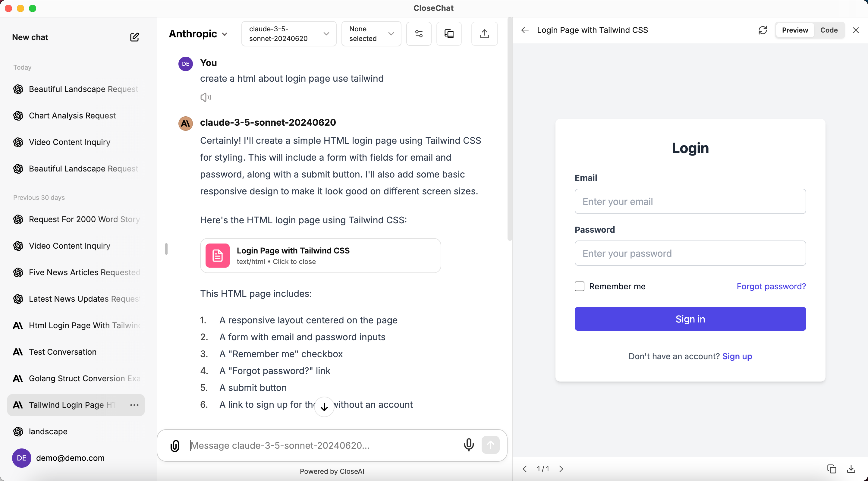Click the new chat compose icon

point(134,37)
